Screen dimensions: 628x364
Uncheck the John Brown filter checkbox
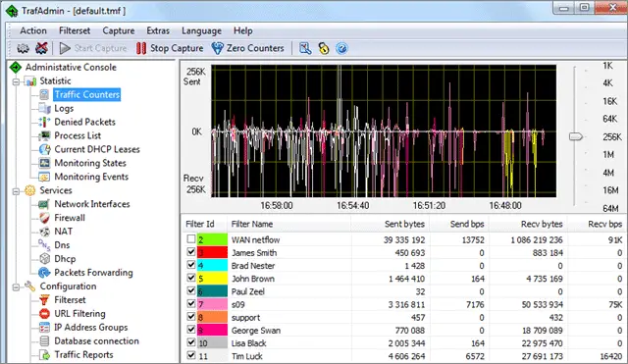pos(191,278)
